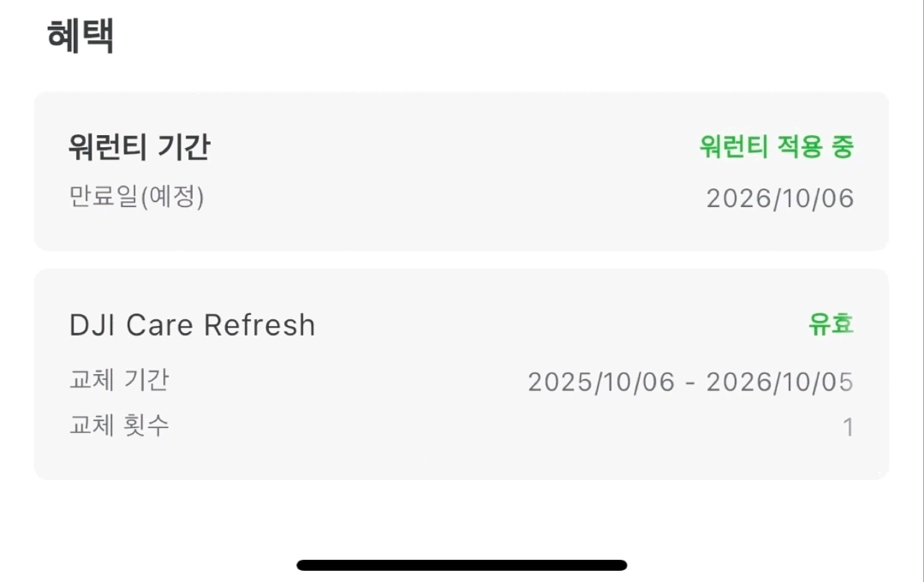Tap the warranty expiration date 2026/10/06
The width and height of the screenshot is (924, 582).
coord(778,198)
